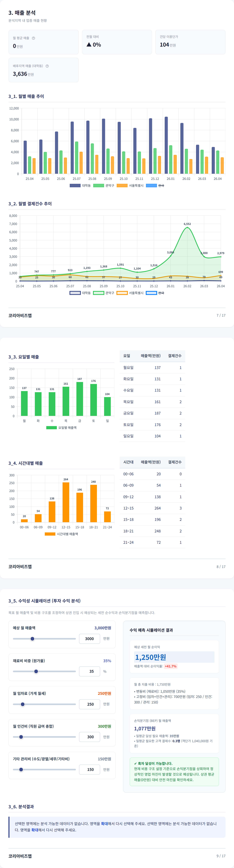
Task: Click the 요일 column header in the weekday table
Action: [x=126, y=356]
